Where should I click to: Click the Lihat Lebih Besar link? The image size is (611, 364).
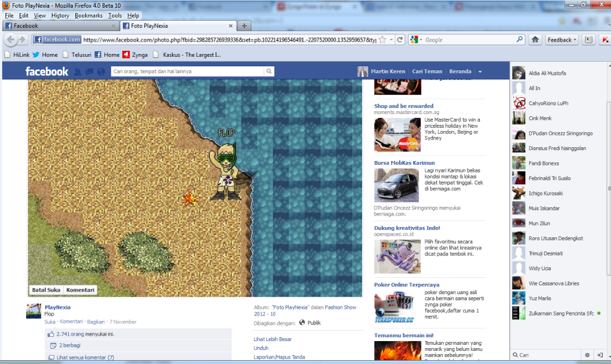tap(273, 339)
